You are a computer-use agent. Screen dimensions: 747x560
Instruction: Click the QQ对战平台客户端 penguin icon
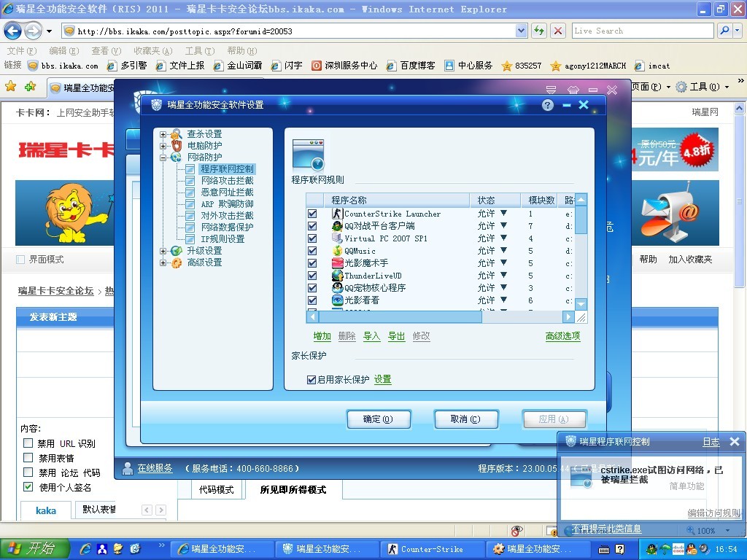pyautogui.click(x=337, y=226)
